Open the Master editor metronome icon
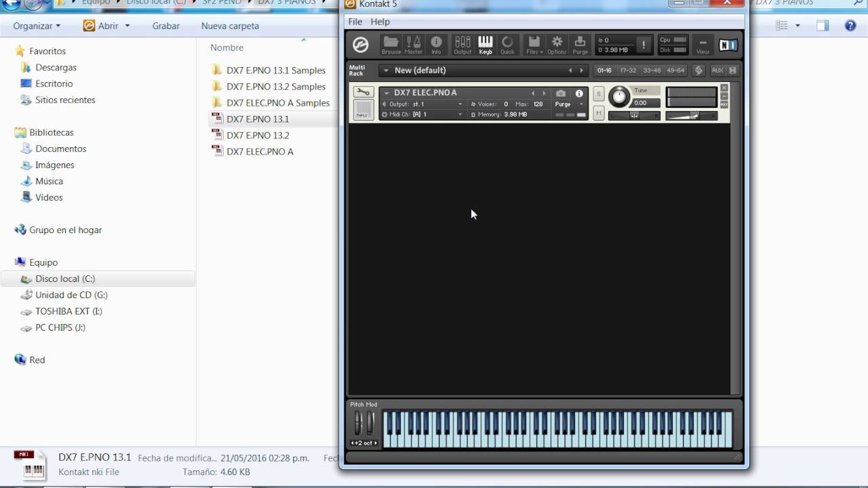868x488 pixels. tap(414, 45)
